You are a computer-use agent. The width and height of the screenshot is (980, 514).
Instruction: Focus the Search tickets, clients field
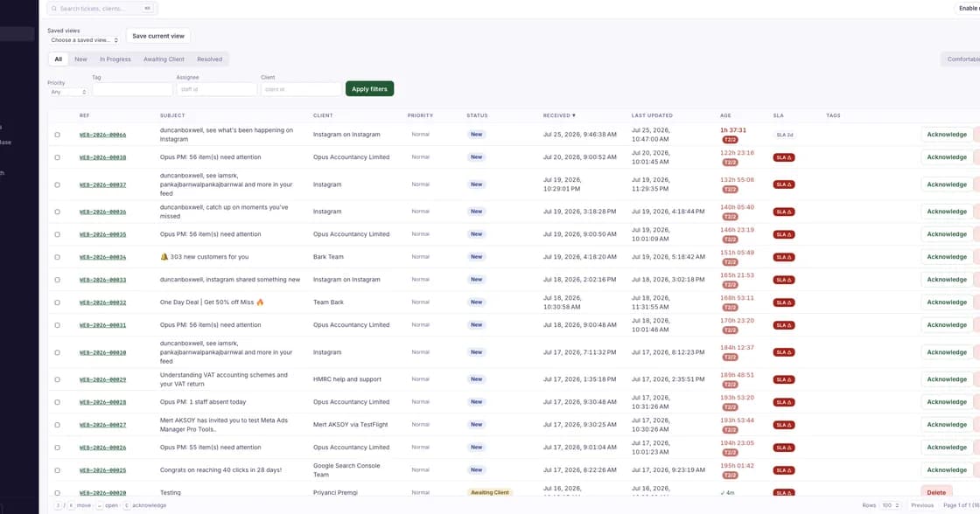(101, 9)
